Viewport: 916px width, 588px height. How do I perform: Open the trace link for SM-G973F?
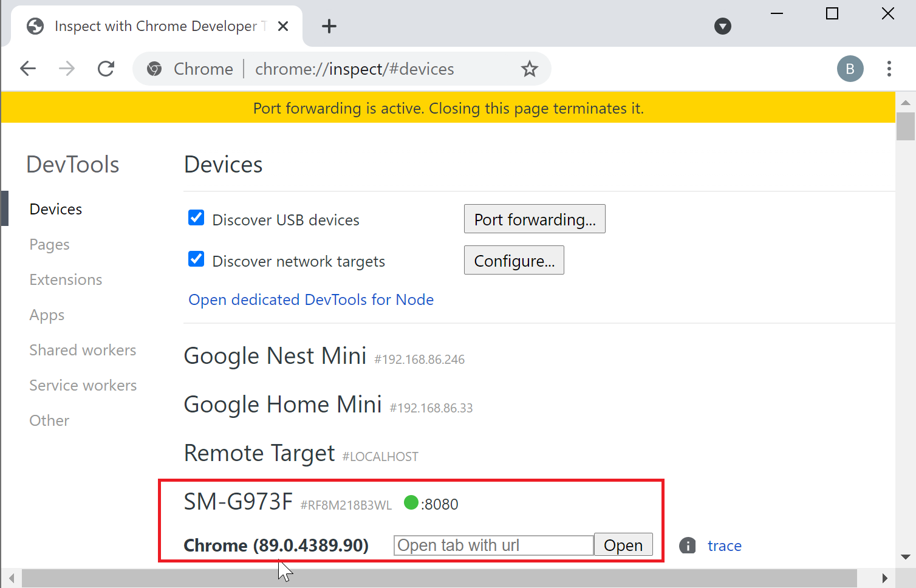point(725,545)
